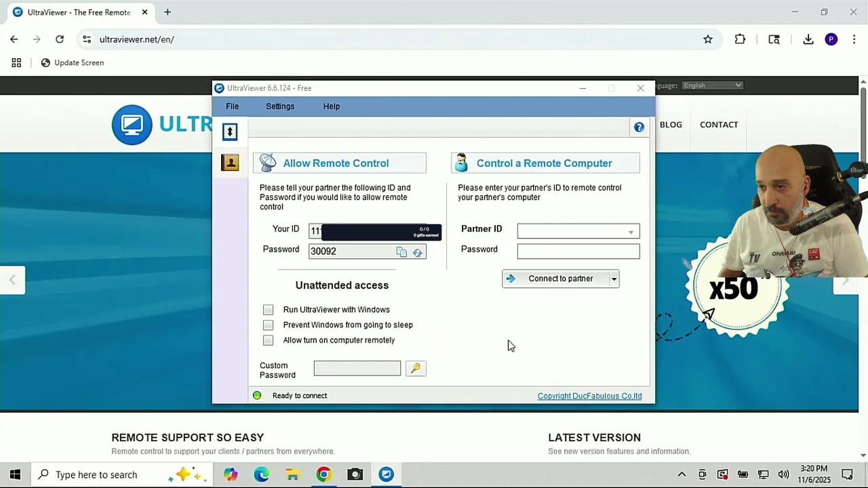Toggle Allow turn on computer remotely
Image resolution: width=868 pixels, height=488 pixels.
point(269,340)
